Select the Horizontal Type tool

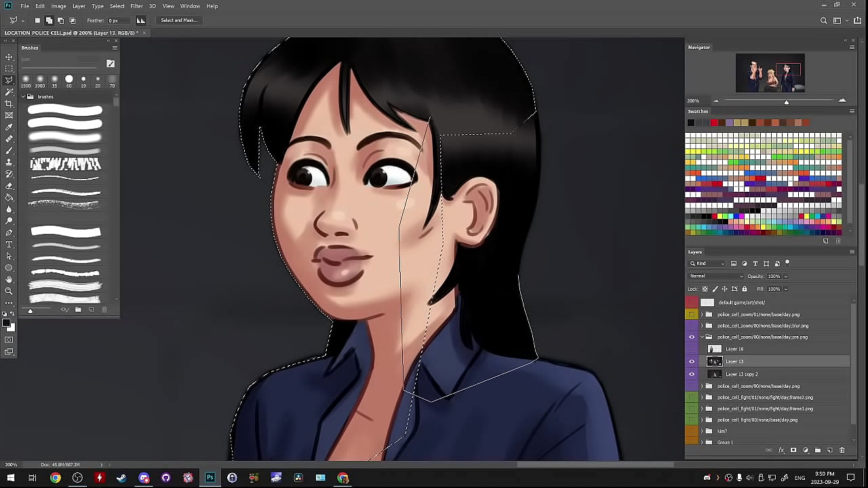coord(9,245)
